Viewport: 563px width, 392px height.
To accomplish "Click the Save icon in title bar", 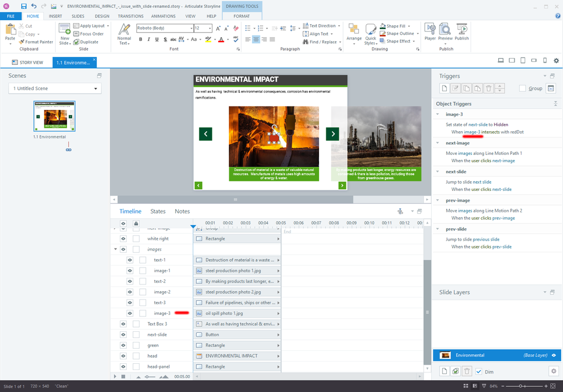I will click(x=24, y=6).
